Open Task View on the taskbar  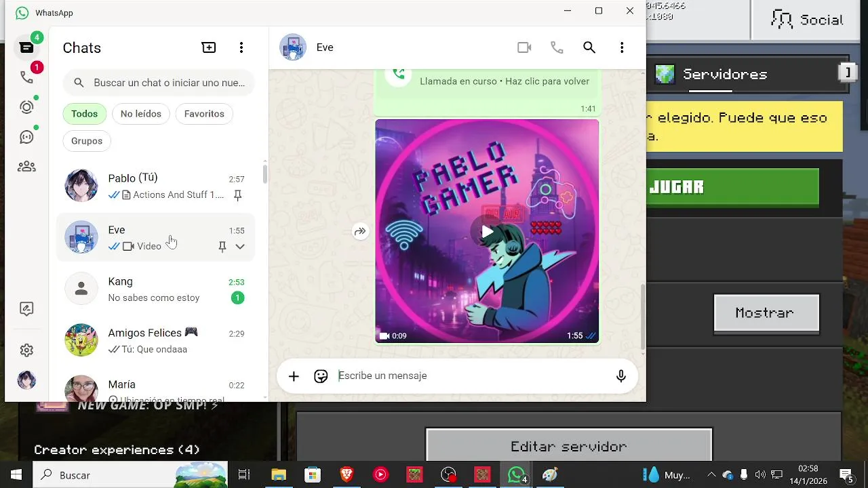[244, 475]
